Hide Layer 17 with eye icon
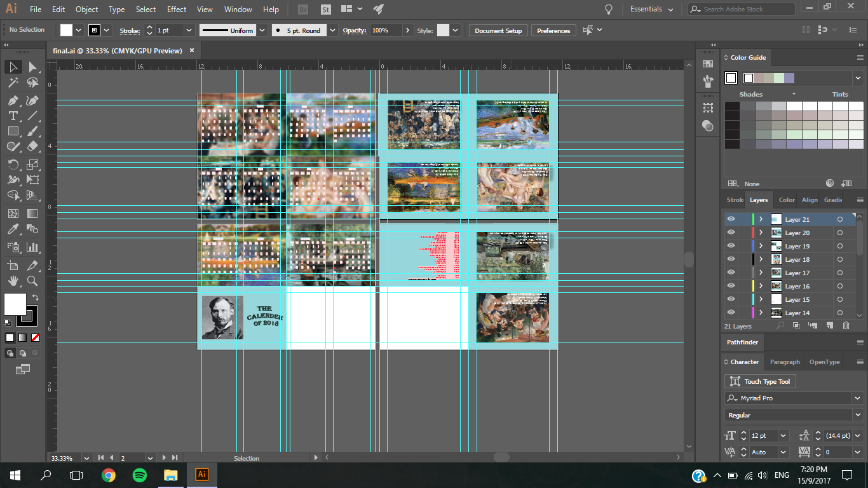Screen dimensions: 868x488 click(x=731, y=273)
